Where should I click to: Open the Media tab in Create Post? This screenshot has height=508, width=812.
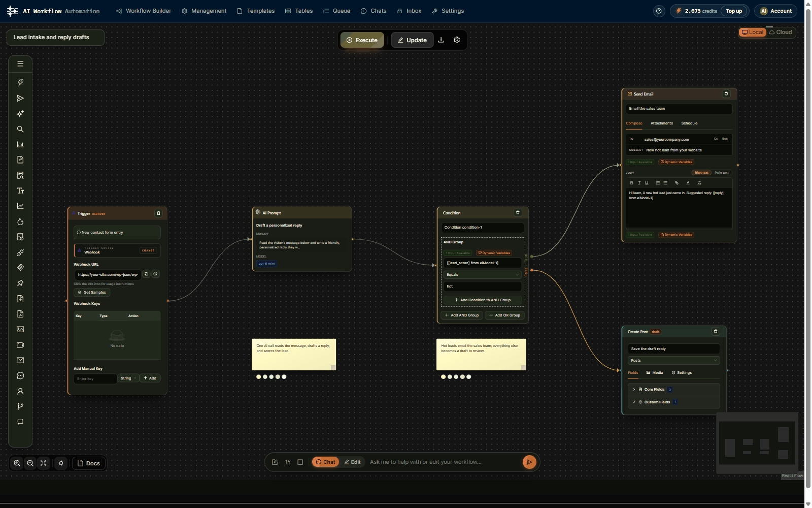tap(655, 372)
